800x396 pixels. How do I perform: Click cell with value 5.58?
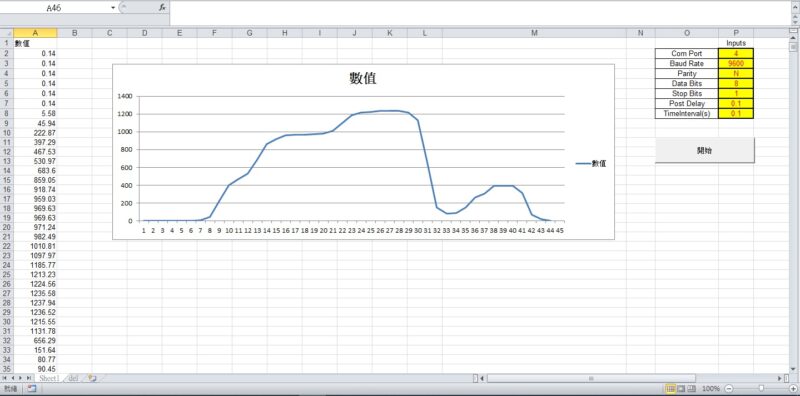click(x=35, y=114)
